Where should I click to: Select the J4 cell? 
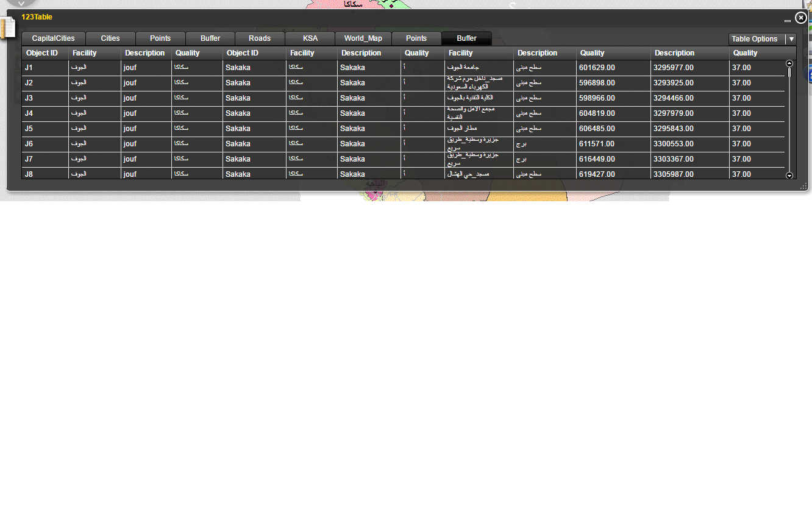click(45, 113)
